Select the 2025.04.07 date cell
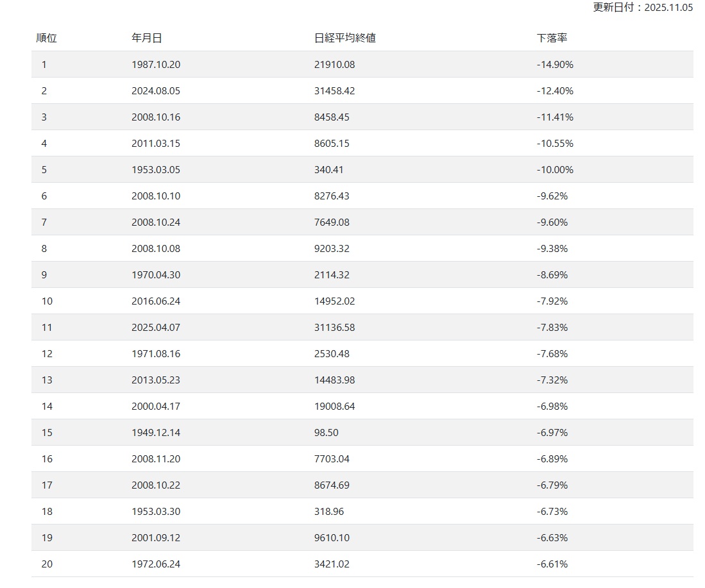This screenshot has height=588, width=705. [x=156, y=328]
